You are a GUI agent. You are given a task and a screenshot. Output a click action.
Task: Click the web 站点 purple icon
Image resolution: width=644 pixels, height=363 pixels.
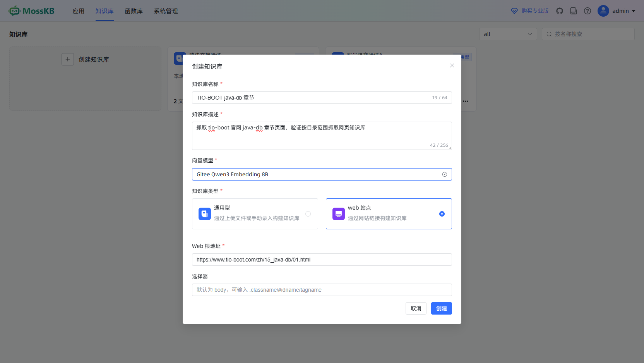339,214
